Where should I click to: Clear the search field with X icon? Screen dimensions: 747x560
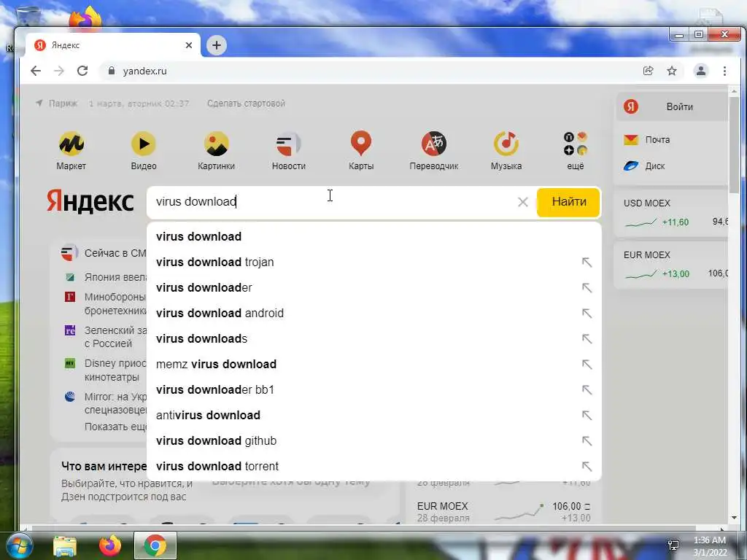[522, 202]
